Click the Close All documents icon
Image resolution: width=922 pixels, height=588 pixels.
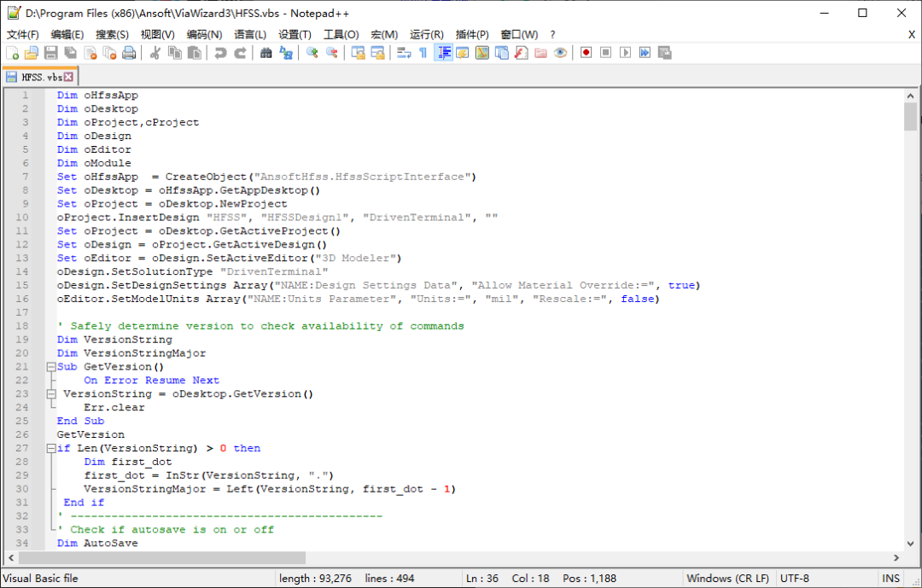(109, 53)
